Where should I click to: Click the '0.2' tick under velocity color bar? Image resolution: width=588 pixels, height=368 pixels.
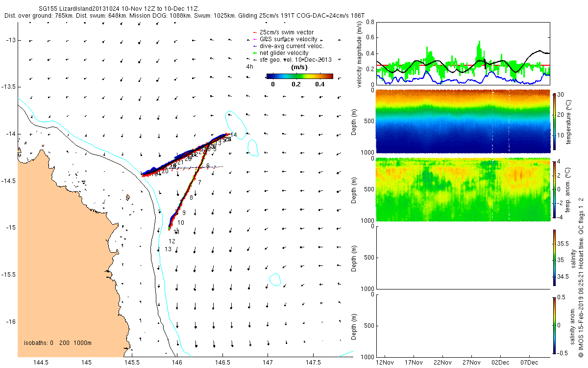[296, 84]
